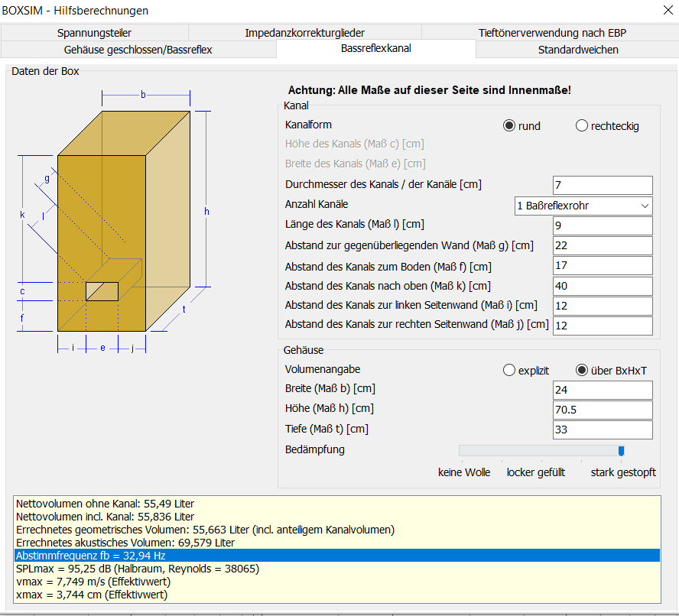Screen dimensions: 679x616
Task: Focus the linken Seitenwand distance field
Action: coord(603,306)
